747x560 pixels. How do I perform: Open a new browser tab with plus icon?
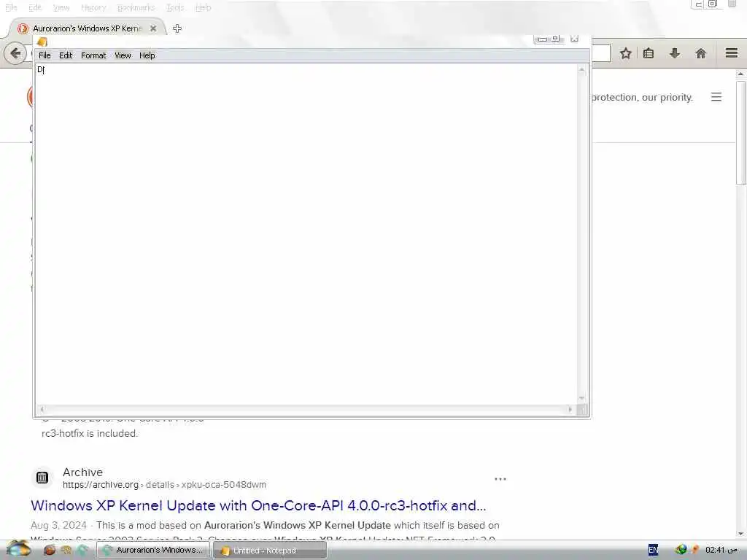pos(177,28)
